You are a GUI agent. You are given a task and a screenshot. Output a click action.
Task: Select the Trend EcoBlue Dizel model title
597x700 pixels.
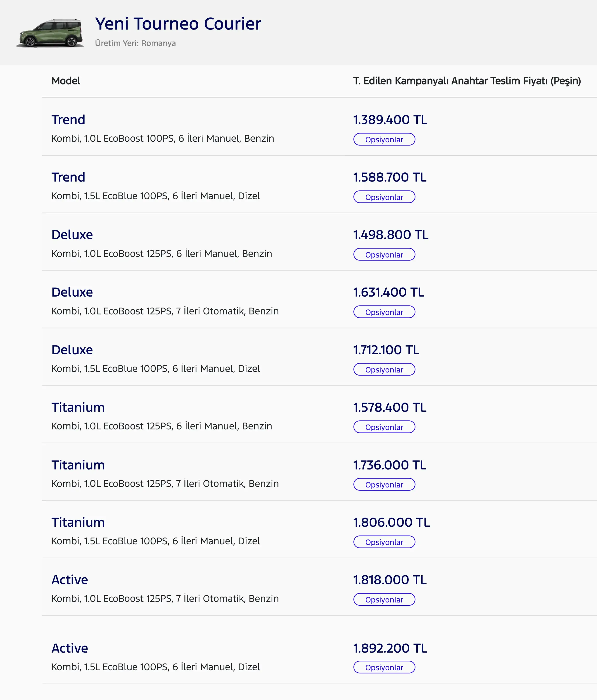tap(68, 177)
